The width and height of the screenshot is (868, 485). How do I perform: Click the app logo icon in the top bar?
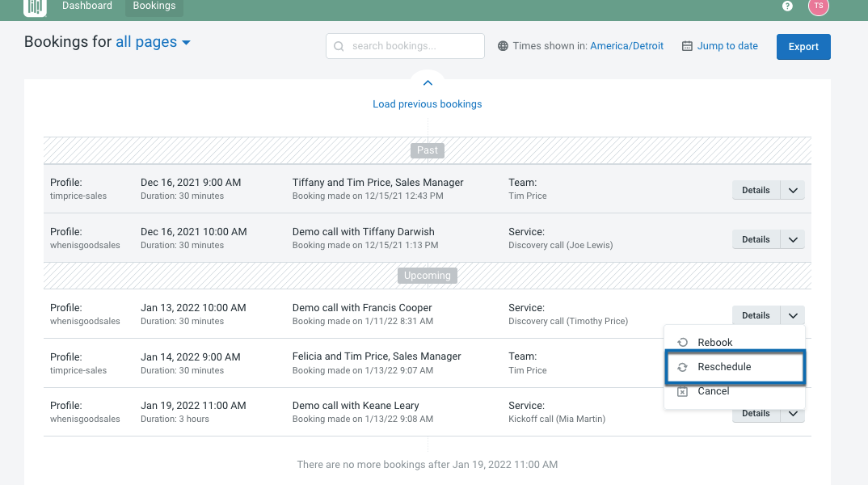tap(34, 6)
